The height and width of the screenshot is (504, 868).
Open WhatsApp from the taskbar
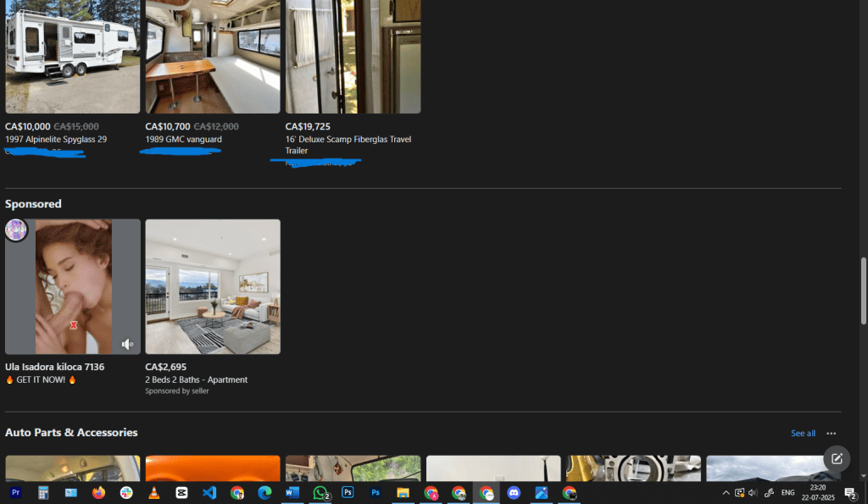tap(320, 493)
